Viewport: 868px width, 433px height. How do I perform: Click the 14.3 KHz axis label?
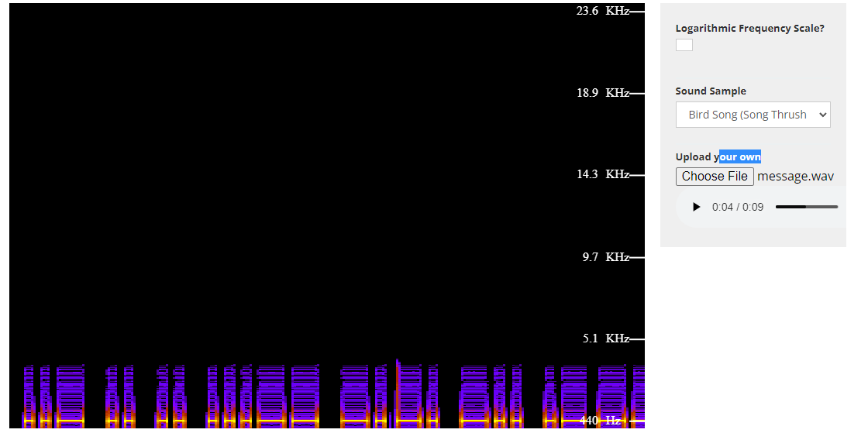click(603, 175)
